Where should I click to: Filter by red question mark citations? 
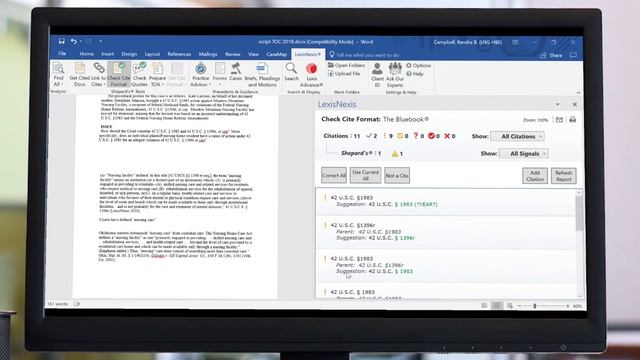point(418,136)
